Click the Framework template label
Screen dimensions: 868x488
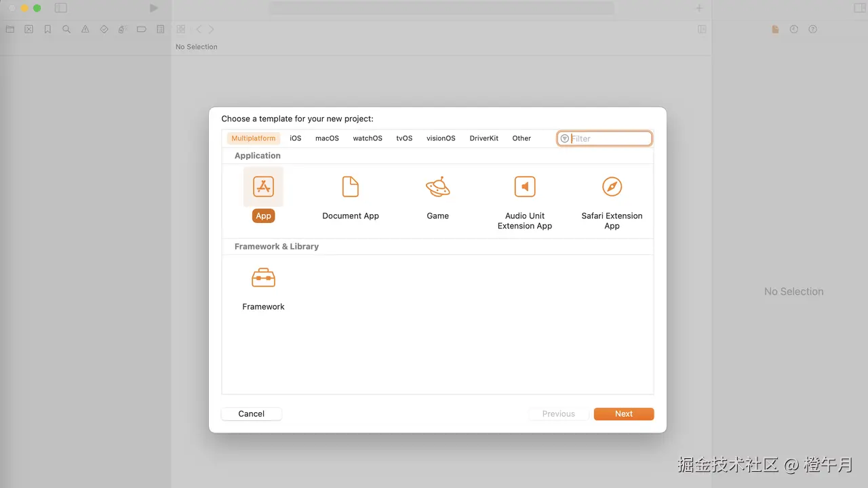tap(263, 306)
